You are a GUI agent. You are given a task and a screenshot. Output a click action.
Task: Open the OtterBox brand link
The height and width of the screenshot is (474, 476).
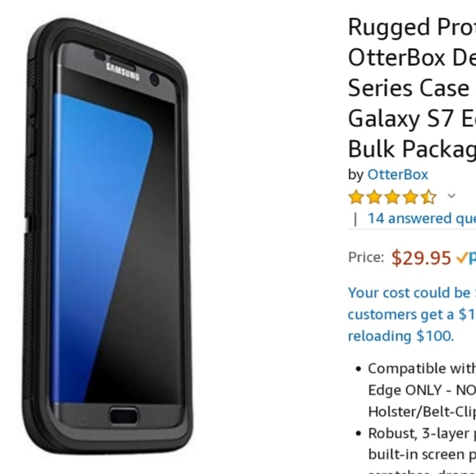click(x=398, y=175)
